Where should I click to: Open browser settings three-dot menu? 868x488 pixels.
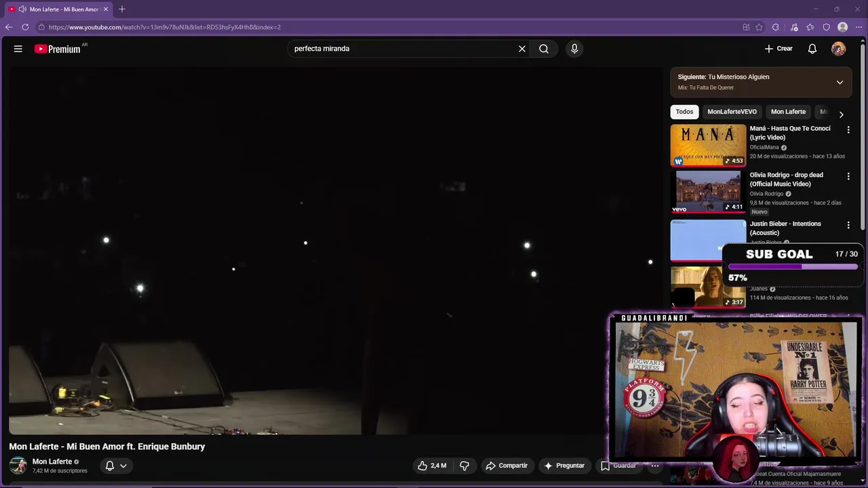pyautogui.click(x=859, y=27)
